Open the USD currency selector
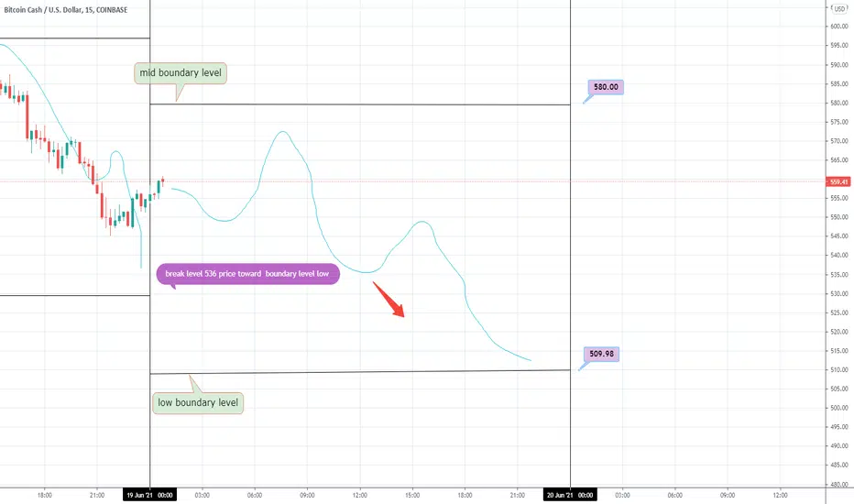 (x=839, y=8)
